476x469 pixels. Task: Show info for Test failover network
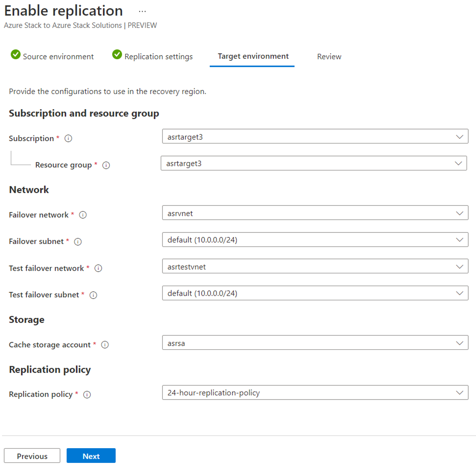pyautogui.click(x=98, y=268)
